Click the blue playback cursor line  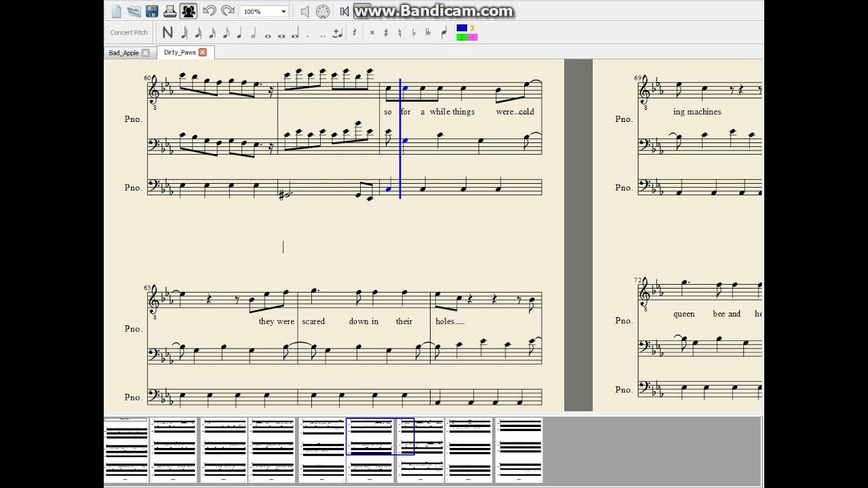pyautogui.click(x=400, y=139)
